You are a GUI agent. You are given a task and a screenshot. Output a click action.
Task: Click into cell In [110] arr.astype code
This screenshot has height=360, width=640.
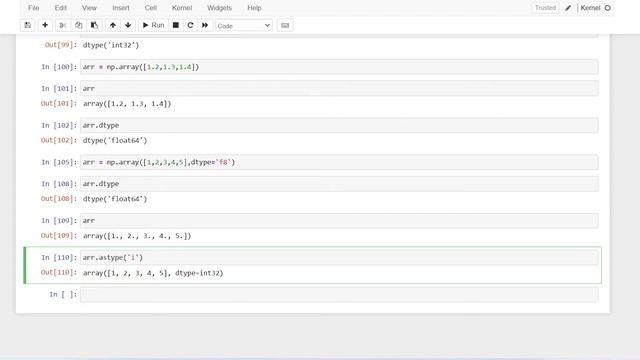[339, 258]
